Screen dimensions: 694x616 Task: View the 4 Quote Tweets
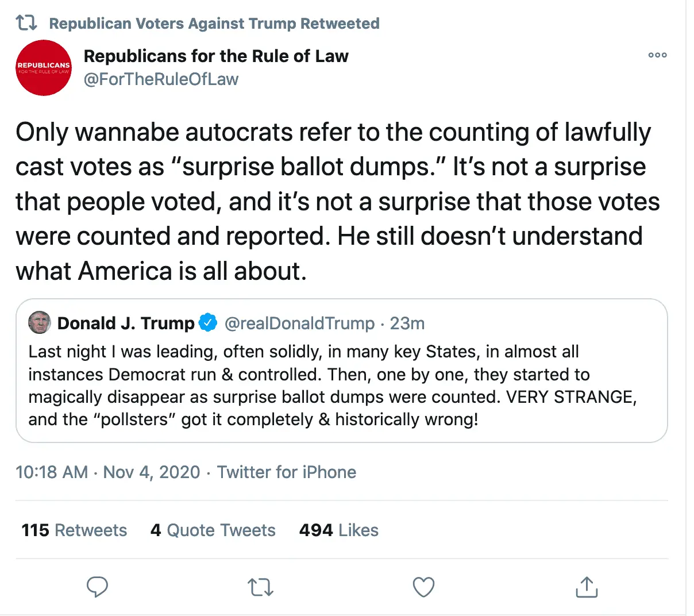click(213, 530)
